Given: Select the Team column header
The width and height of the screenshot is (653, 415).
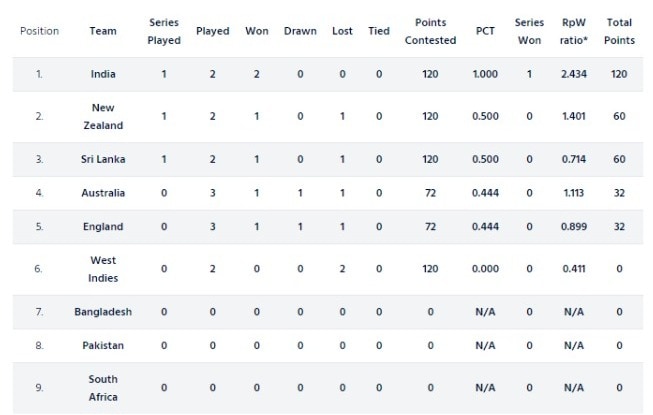Looking at the screenshot, I should tap(103, 31).
